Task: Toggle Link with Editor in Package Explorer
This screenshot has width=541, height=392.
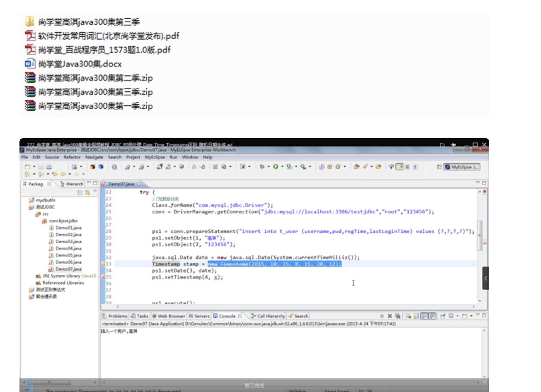Action: [x=88, y=192]
